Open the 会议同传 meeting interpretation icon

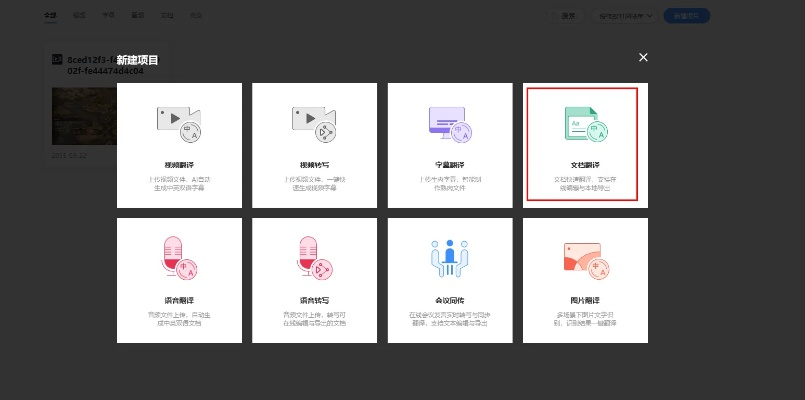click(x=450, y=258)
